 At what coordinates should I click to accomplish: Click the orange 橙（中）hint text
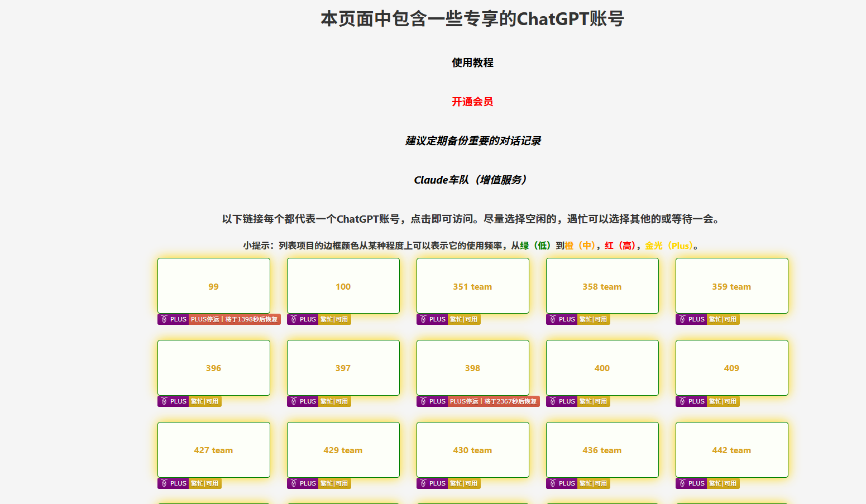581,246
